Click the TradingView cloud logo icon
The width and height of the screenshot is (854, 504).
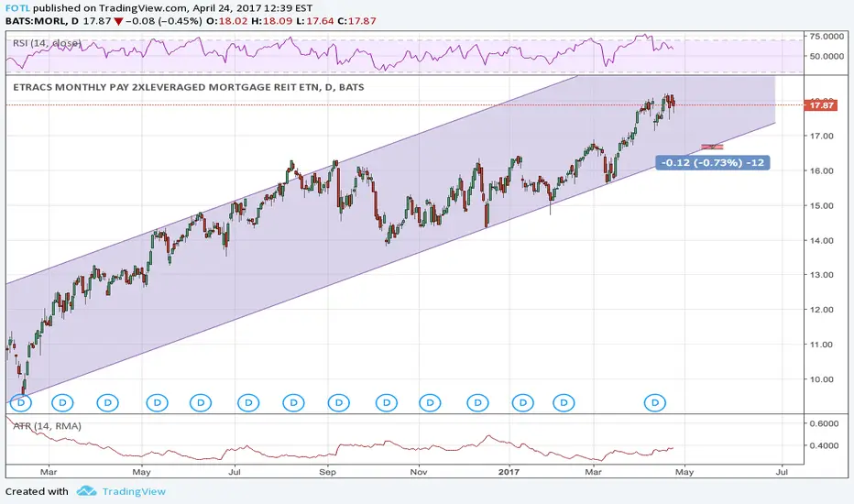(87, 491)
